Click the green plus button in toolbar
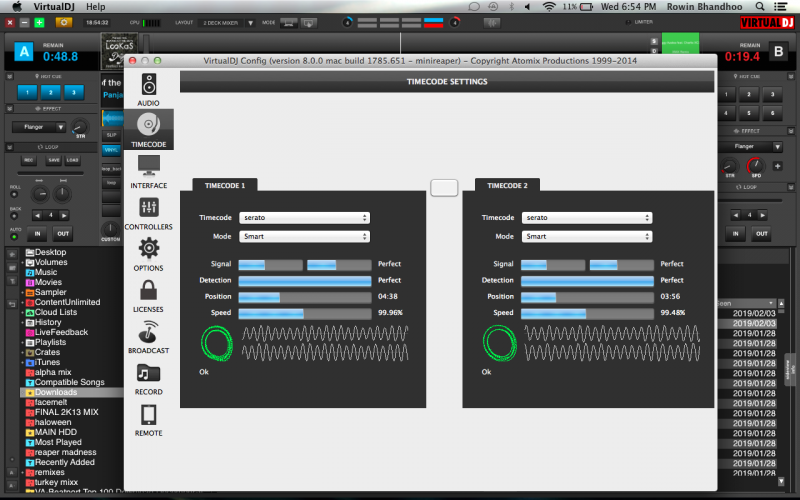This screenshot has height=500, width=800. 39,22
